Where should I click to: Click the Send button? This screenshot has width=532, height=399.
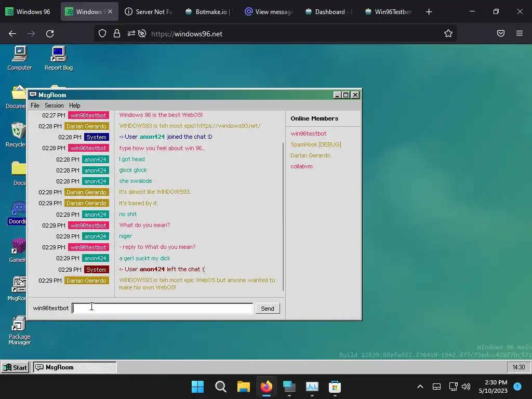coord(268,309)
